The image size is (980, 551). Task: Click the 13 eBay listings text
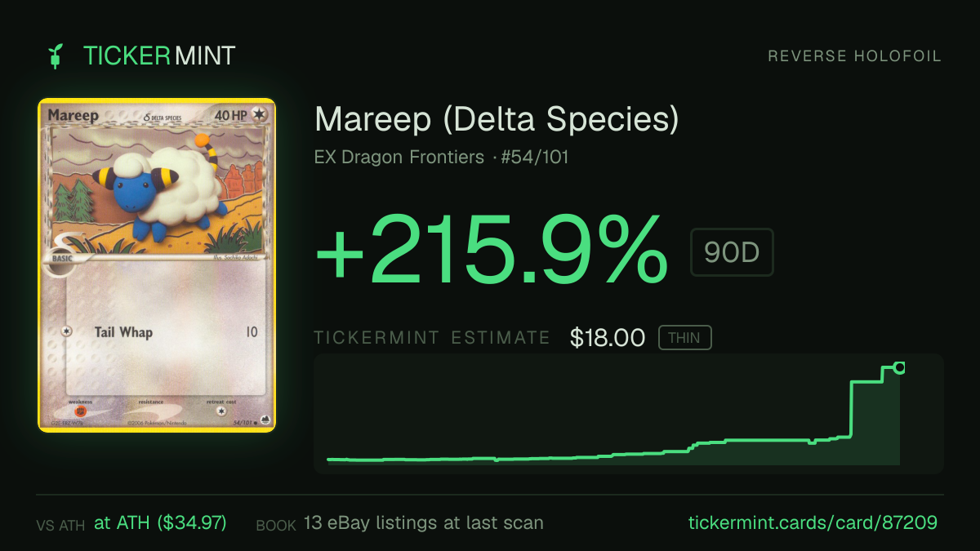423,522
